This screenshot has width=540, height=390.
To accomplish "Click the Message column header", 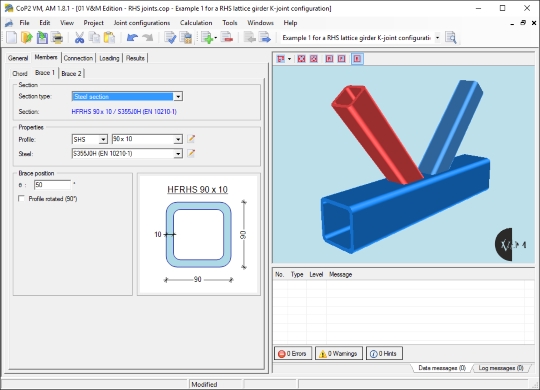I will [340, 275].
